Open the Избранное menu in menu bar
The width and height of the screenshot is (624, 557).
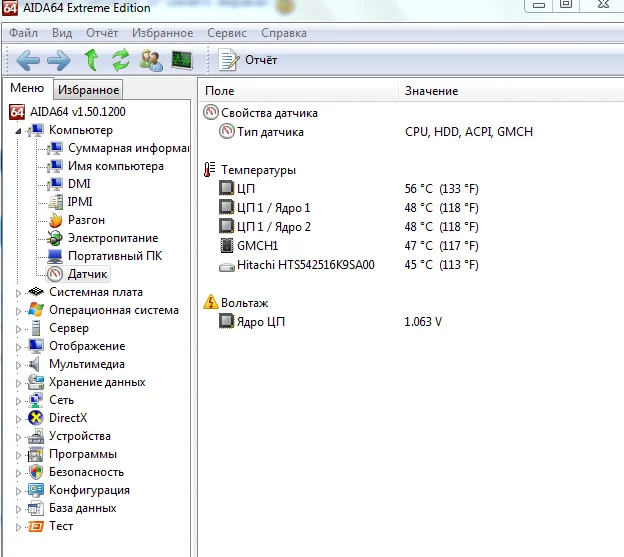[162, 33]
